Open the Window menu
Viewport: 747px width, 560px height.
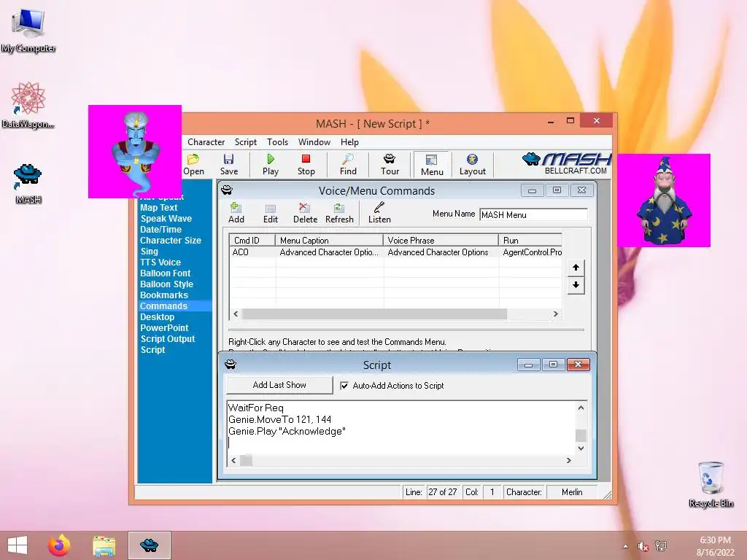coord(314,142)
